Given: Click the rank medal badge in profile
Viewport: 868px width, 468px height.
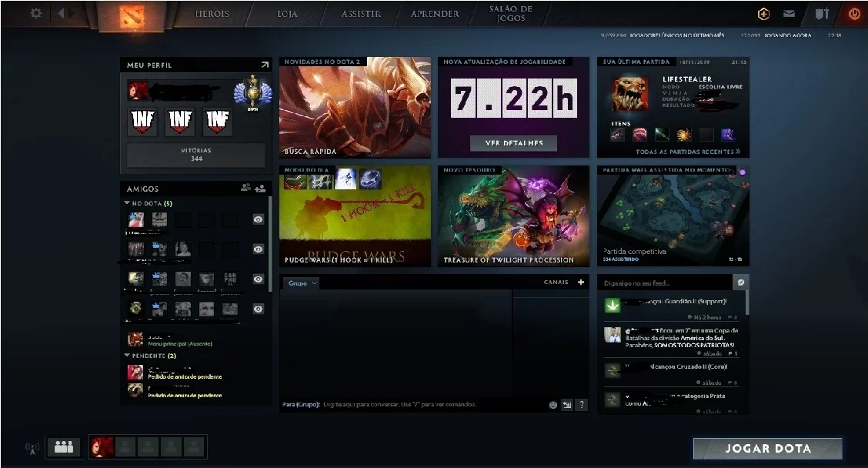Looking at the screenshot, I should pyautogui.click(x=253, y=93).
